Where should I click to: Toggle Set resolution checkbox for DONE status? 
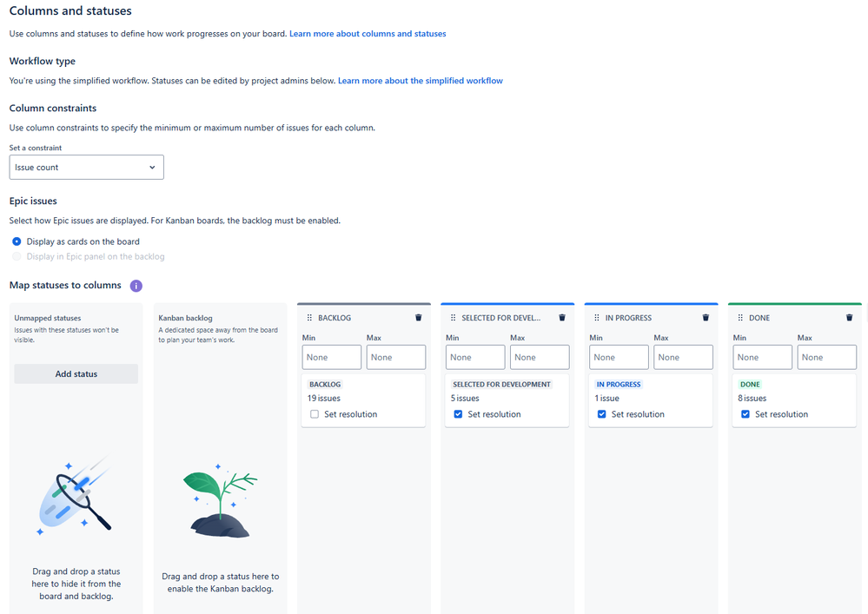point(745,413)
